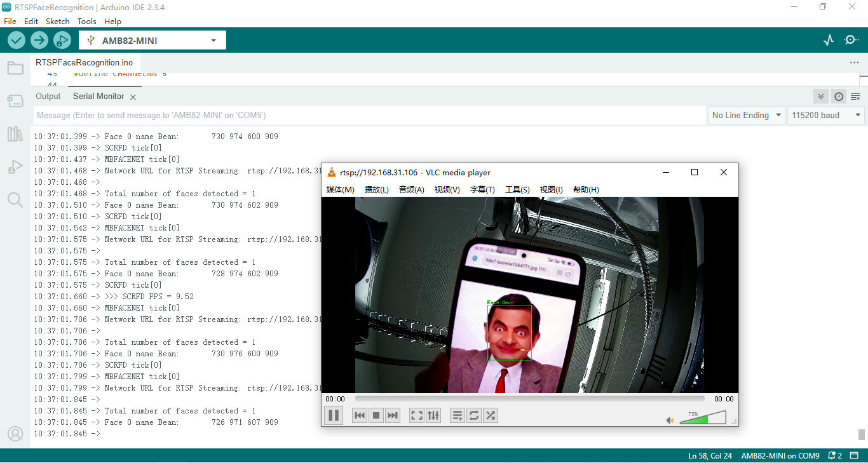Clear the serial monitor output icon
868x463 pixels.
coord(855,97)
